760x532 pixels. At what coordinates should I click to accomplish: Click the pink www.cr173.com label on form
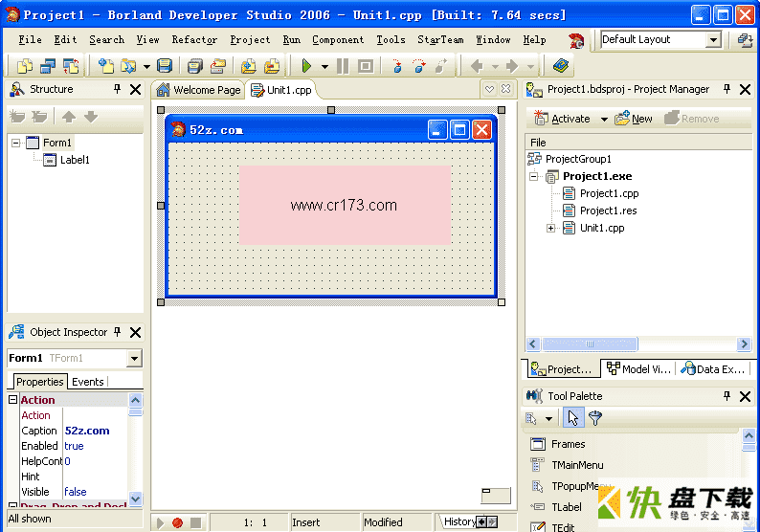[x=345, y=205]
